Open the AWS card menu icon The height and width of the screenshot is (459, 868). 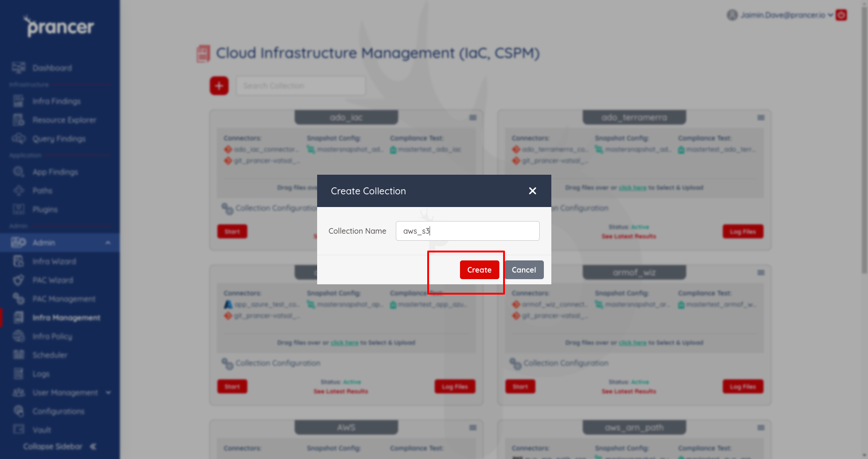(x=473, y=428)
